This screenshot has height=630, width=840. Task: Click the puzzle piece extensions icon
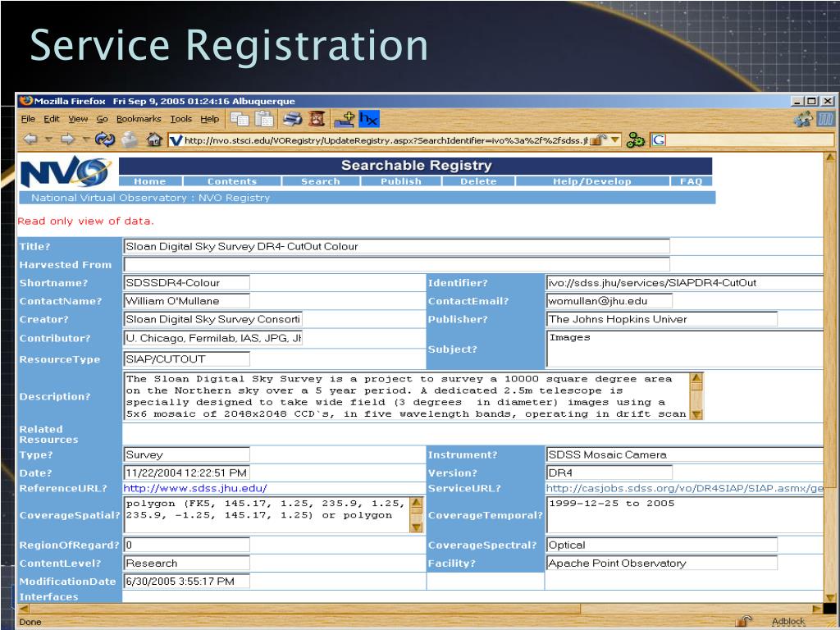click(x=803, y=119)
